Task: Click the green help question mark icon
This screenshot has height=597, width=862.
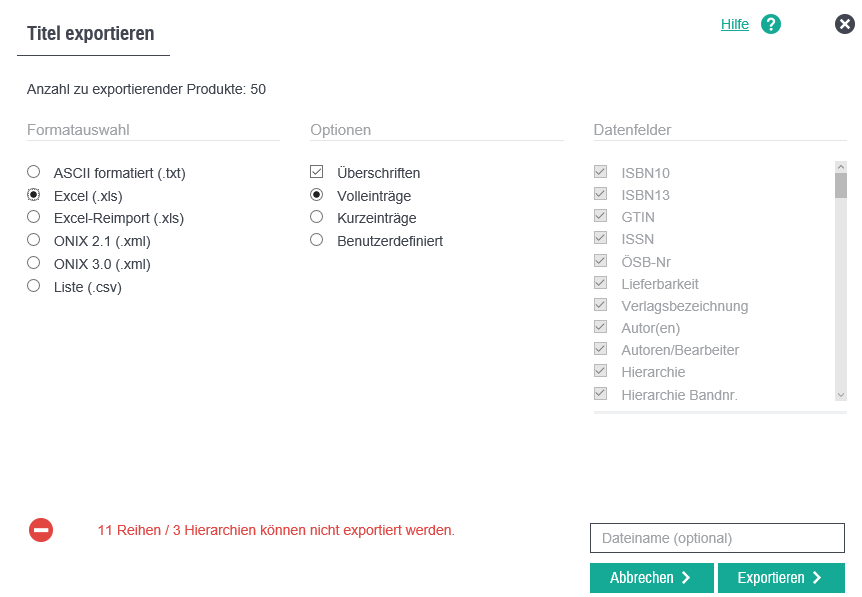Action: (770, 24)
